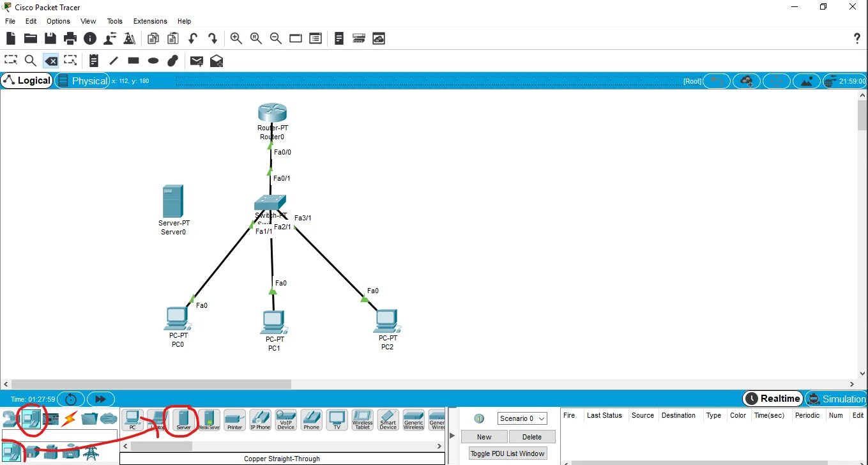Open a saved network file
This screenshot has width=868, height=465.
(30, 38)
